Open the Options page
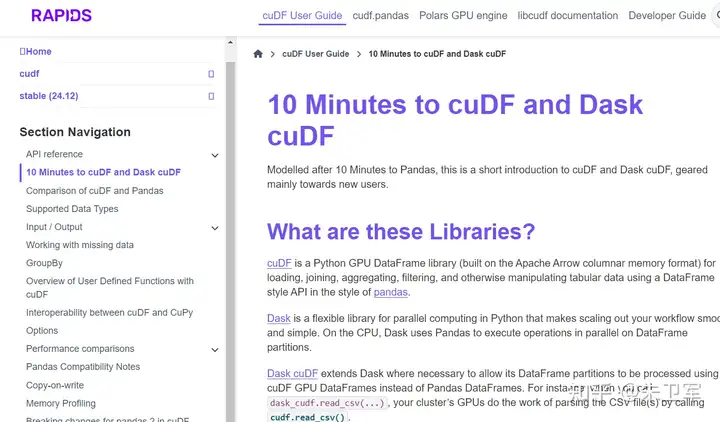 pyautogui.click(x=42, y=331)
